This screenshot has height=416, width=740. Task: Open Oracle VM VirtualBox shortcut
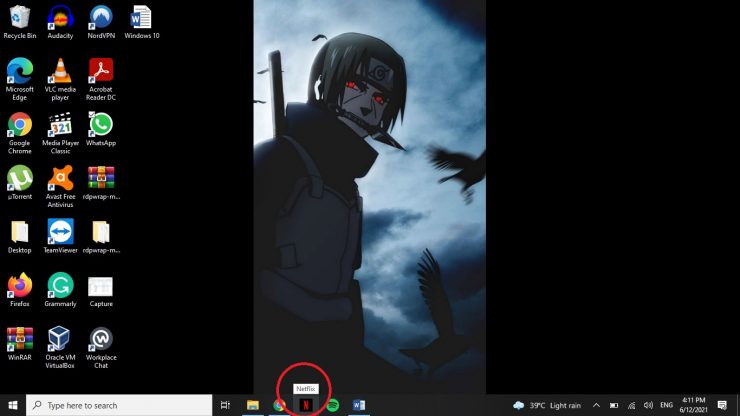click(60, 339)
